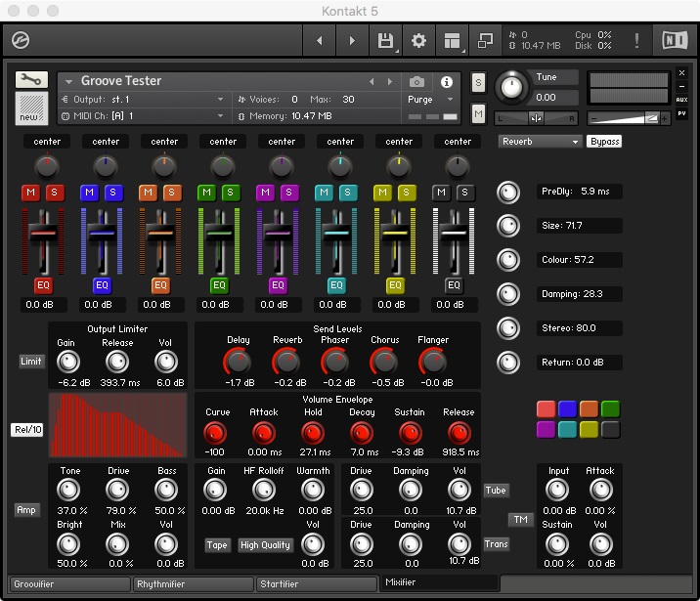This screenshot has width=700, height=601.
Task: Click the camera snapshot icon
Action: click(417, 82)
